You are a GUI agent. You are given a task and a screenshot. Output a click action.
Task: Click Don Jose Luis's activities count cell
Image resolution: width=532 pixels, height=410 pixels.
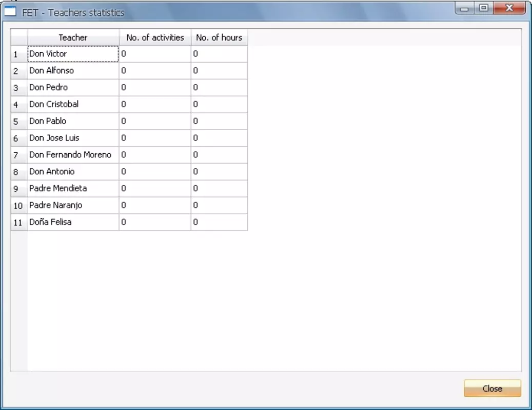pos(155,138)
